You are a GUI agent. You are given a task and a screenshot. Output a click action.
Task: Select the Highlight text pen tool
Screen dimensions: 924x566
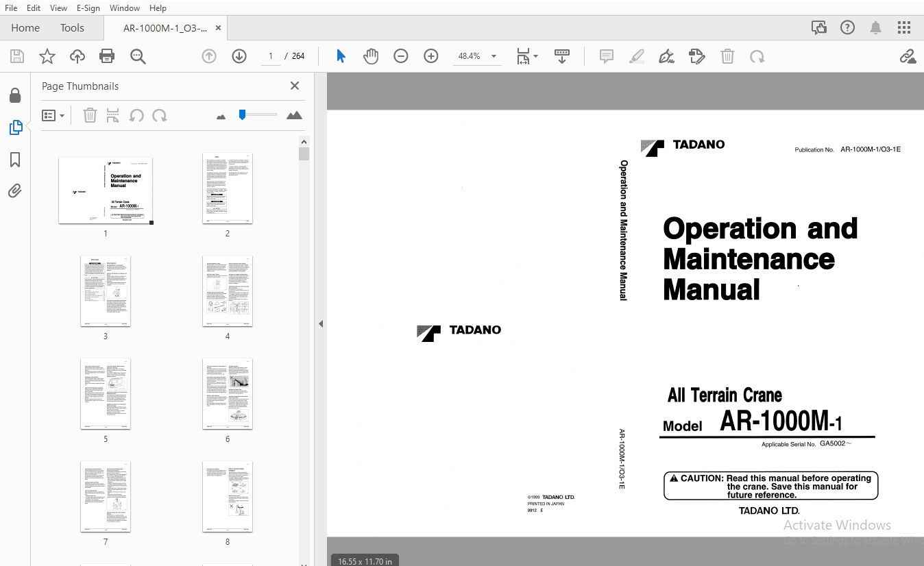pyautogui.click(x=637, y=56)
